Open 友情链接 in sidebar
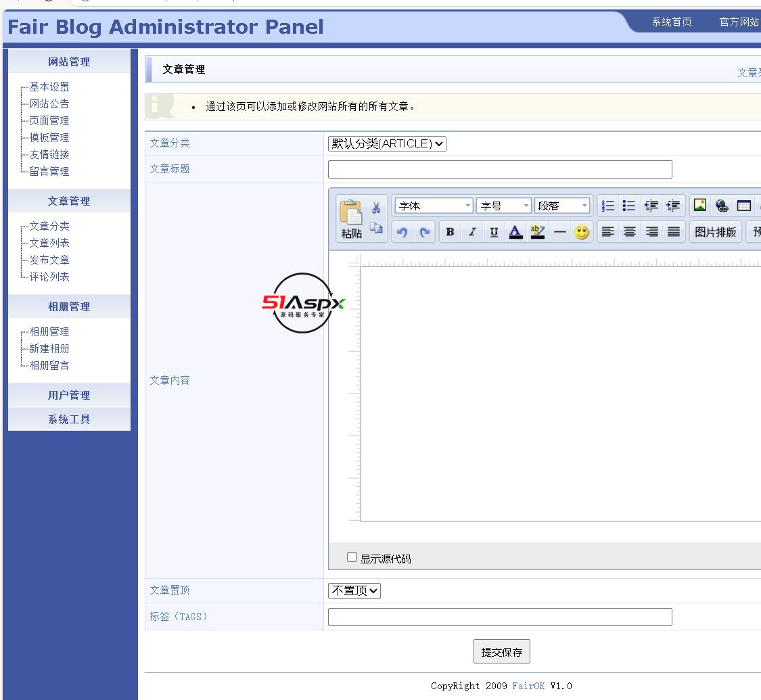This screenshot has height=700, width=761. pyautogui.click(x=49, y=154)
